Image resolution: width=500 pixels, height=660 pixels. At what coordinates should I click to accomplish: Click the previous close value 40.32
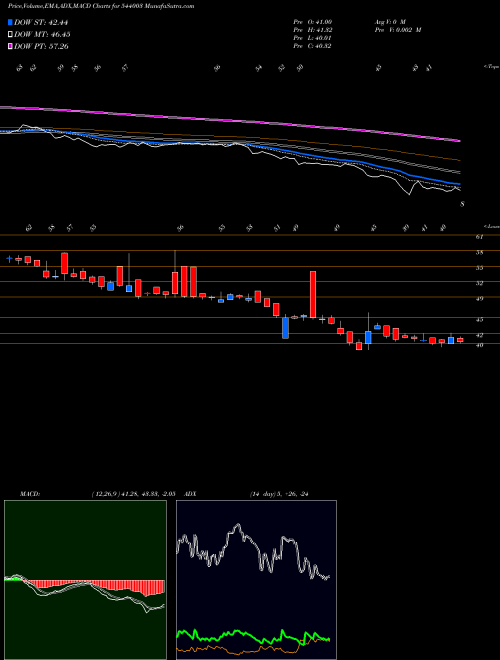point(322,46)
